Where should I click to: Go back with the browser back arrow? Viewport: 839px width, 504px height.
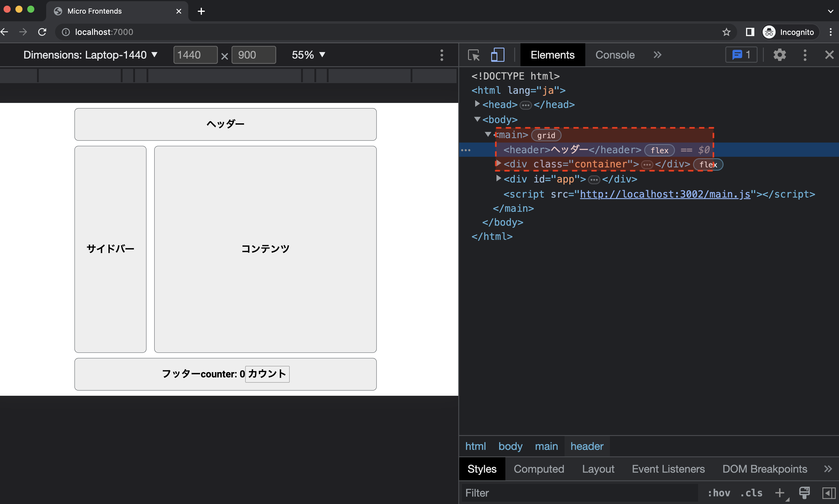tap(4, 32)
